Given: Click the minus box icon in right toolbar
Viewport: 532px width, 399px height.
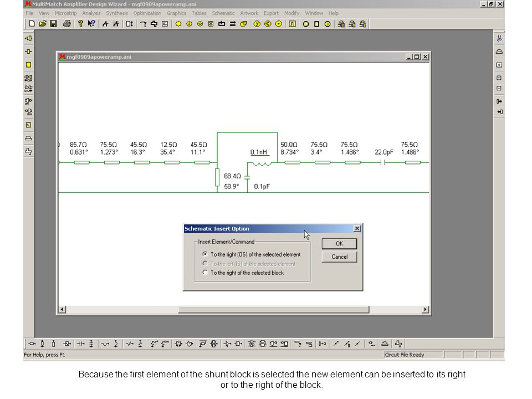Looking at the screenshot, I should (x=499, y=88).
